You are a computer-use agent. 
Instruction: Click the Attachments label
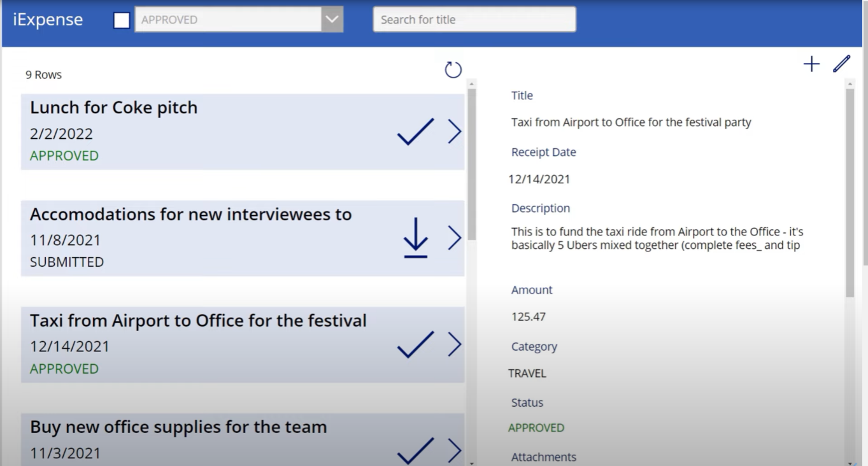(544, 457)
